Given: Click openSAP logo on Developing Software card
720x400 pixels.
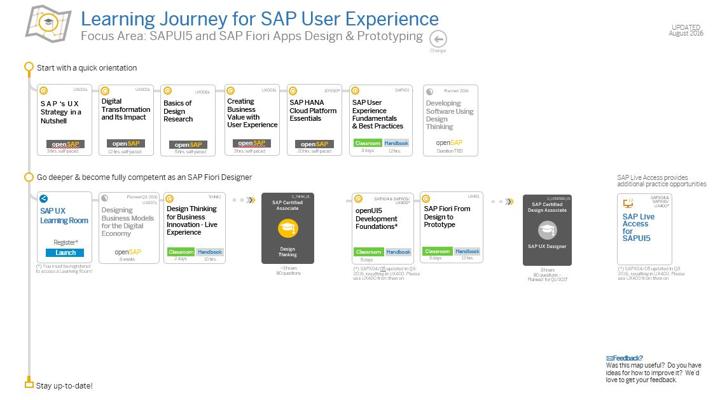Looking at the screenshot, I should (x=449, y=143).
